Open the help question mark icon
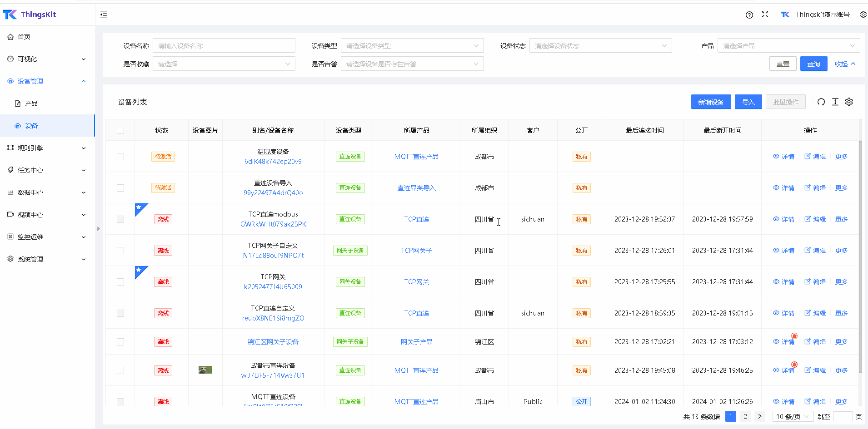Image resolution: width=868 pixels, height=429 pixels. point(749,15)
